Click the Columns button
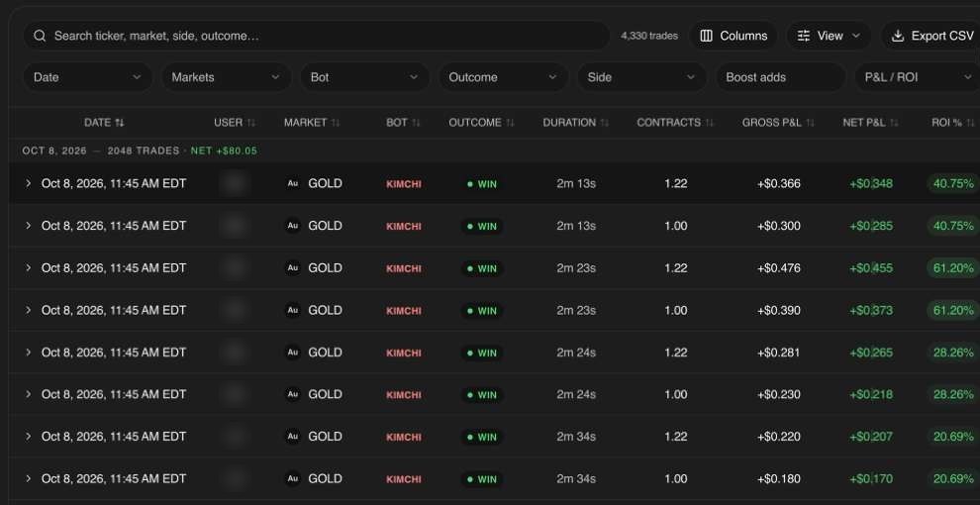Image resolution: width=980 pixels, height=505 pixels. click(734, 36)
